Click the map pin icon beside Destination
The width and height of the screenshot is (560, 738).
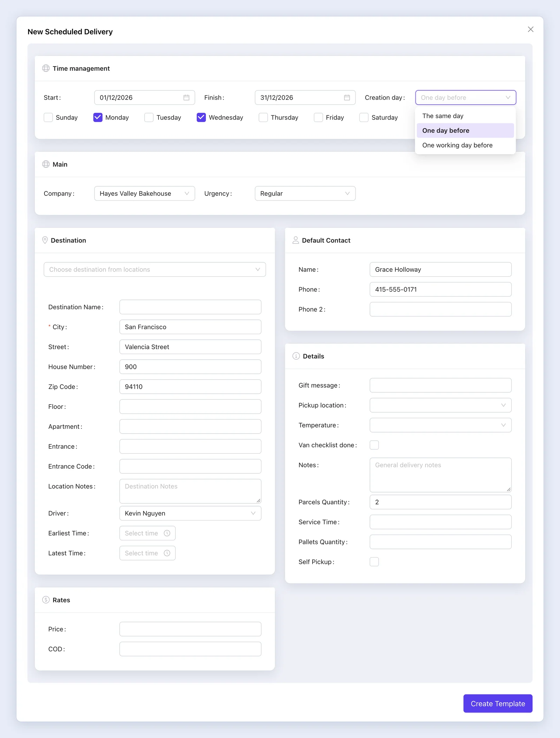pyautogui.click(x=45, y=240)
